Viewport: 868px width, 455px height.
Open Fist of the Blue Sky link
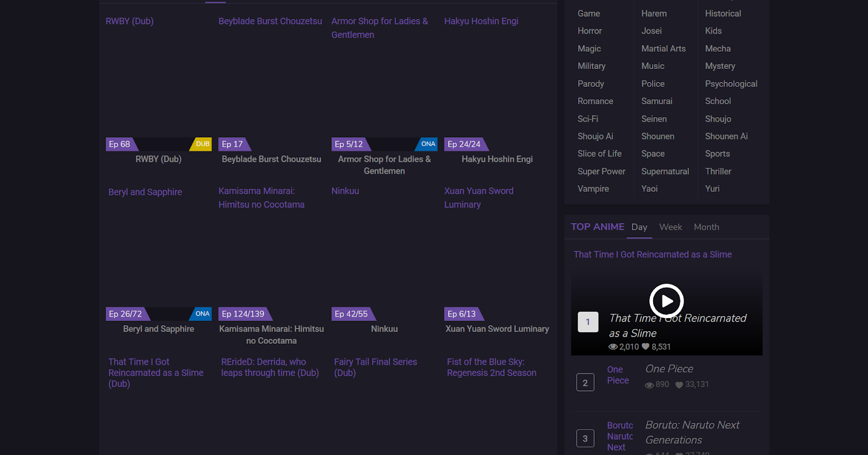point(492,367)
